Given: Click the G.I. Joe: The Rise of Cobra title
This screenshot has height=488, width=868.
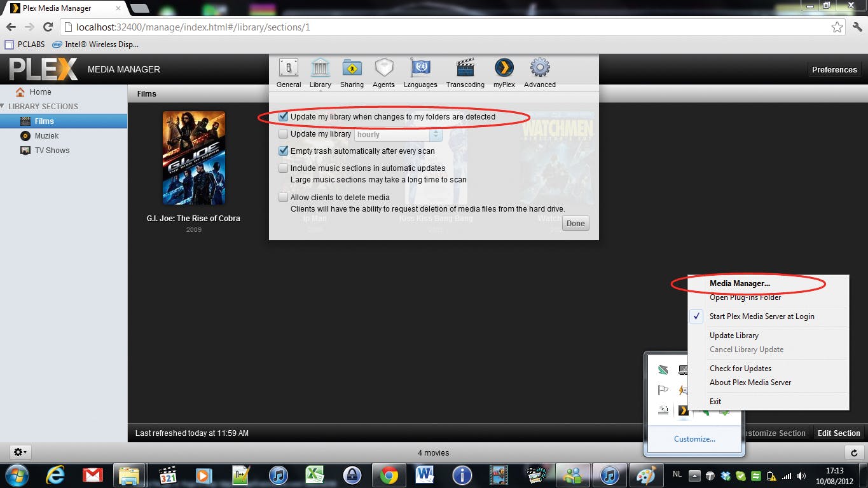Looking at the screenshot, I should click(193, 219).
